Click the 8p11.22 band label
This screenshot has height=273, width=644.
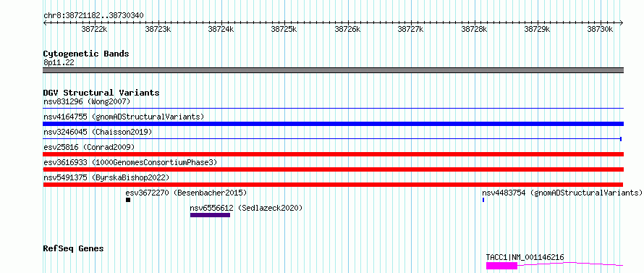[59, 63]
